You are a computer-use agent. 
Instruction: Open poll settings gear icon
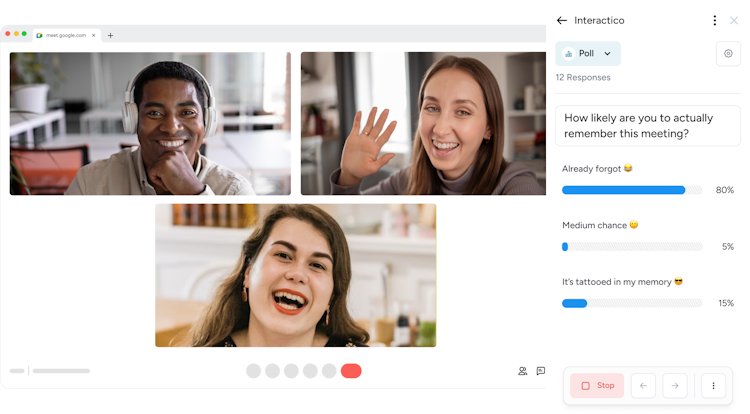coord(728,54)
